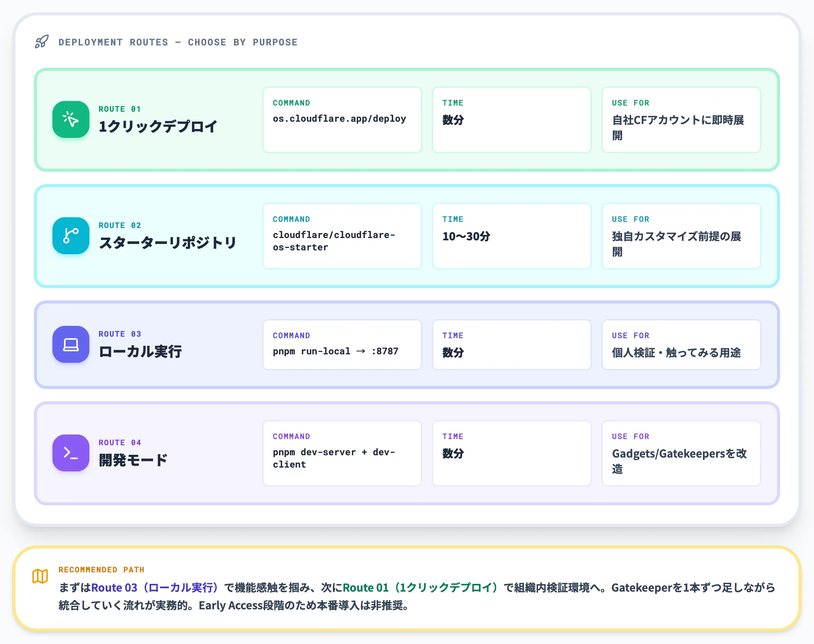
Task: Click the COMMAND label in Route 01 card
Action: coord(291,103)
